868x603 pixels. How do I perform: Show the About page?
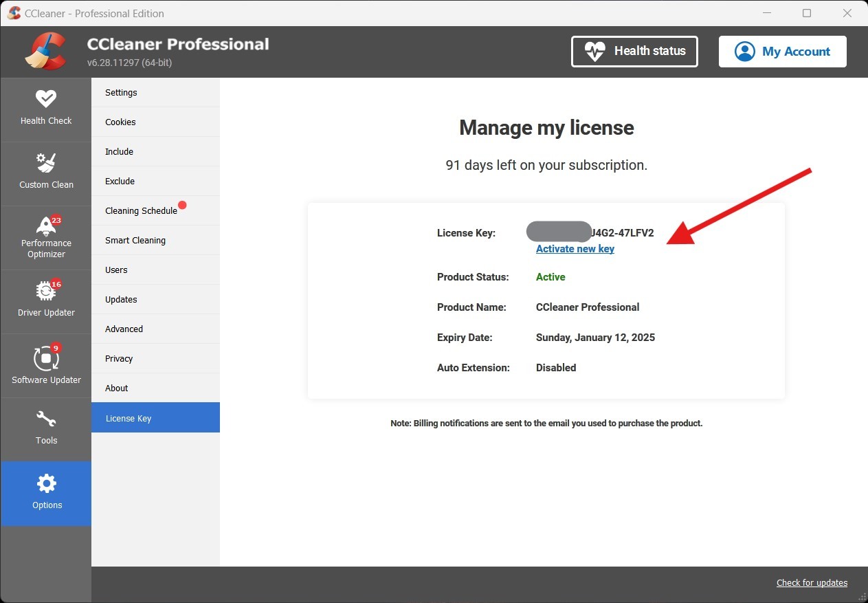click(x=155, y=388)
